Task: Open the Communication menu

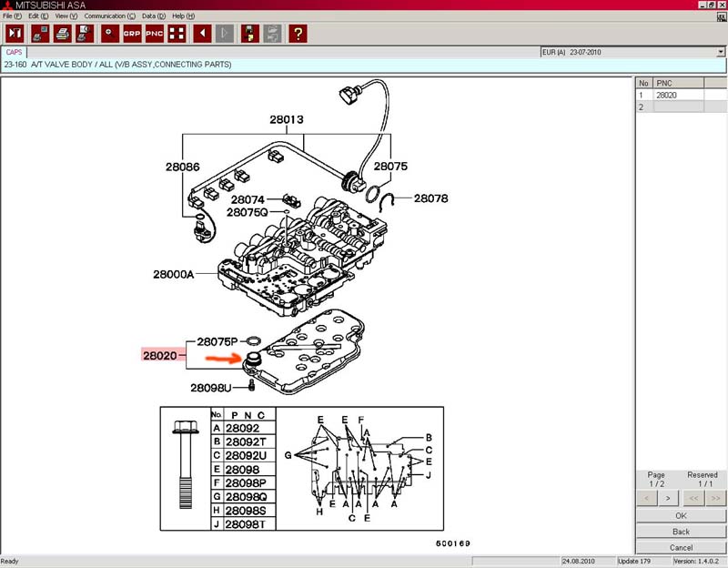Action: point(110,16)
